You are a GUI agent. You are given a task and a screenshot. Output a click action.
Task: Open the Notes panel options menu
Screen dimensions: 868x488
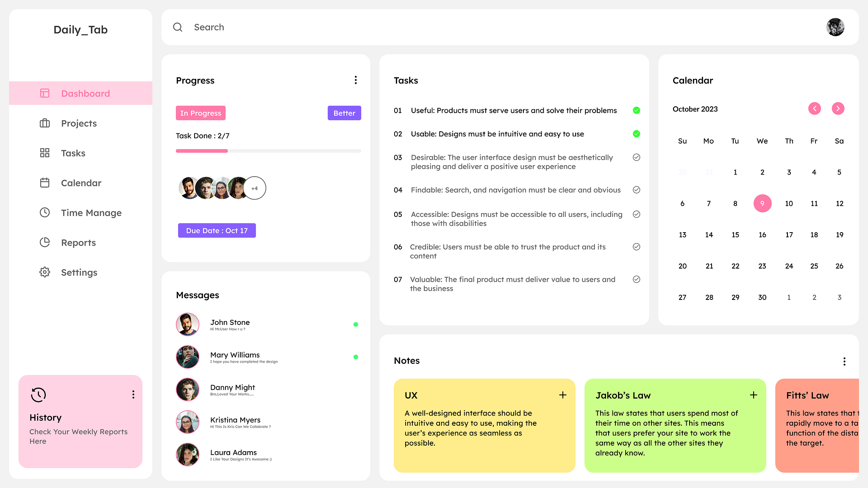844,361
